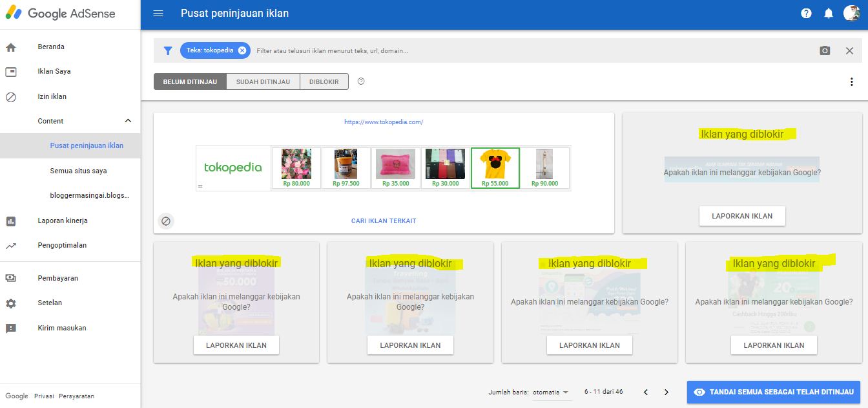Click the CARI IKLAN TERKAIT link
This screenshot has width=868, height=408.
point(383,221)
